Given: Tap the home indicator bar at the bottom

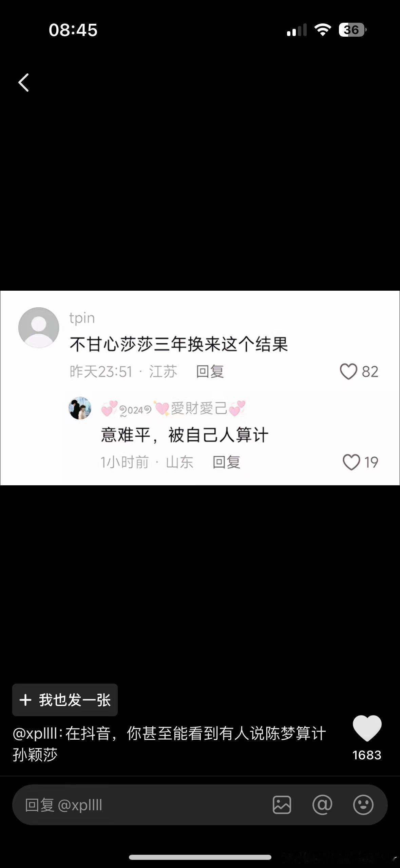Looking at the screenshot, I should (200, 857).
